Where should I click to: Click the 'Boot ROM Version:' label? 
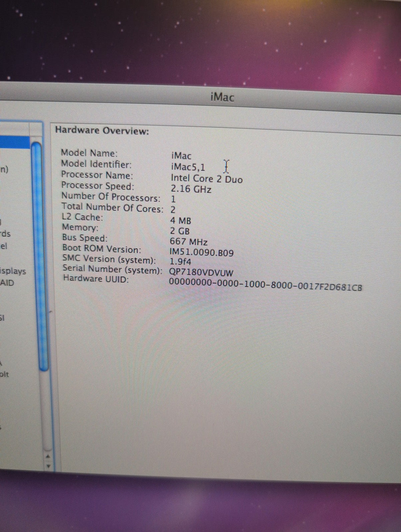tap(102, 249)
